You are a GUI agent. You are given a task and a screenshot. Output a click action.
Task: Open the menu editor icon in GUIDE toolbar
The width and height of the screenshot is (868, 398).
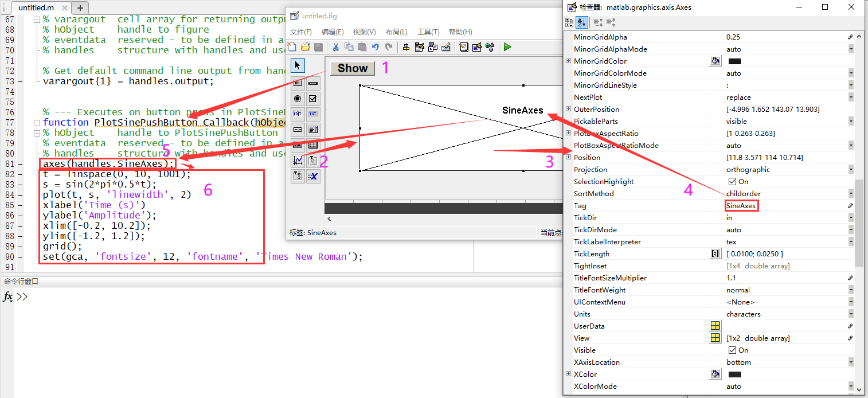(419, 47)
